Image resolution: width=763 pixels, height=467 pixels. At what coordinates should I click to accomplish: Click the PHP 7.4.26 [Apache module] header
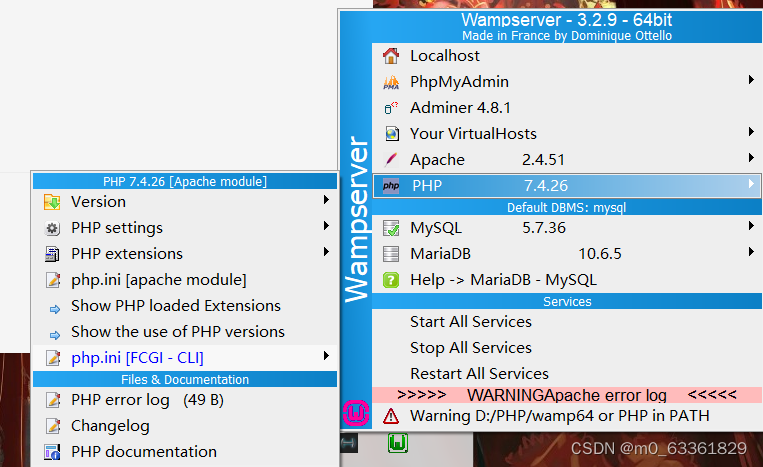click(x=185, y=181)
